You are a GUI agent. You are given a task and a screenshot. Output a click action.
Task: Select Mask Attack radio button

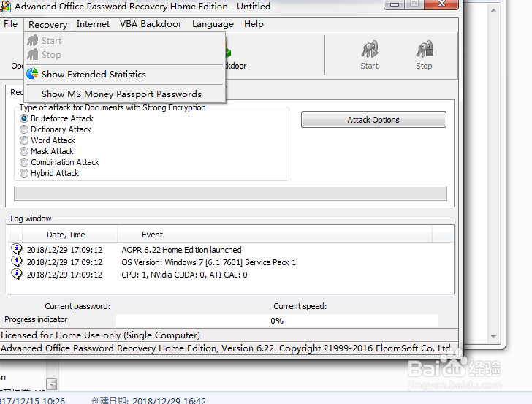pyautogui.click(x=23, y=151)
